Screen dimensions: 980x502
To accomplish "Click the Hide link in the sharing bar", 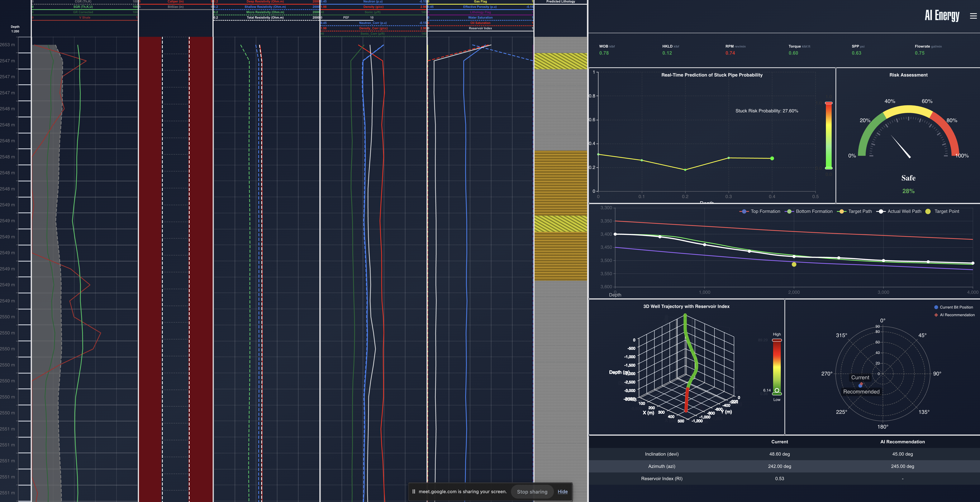I will (562, 491).
